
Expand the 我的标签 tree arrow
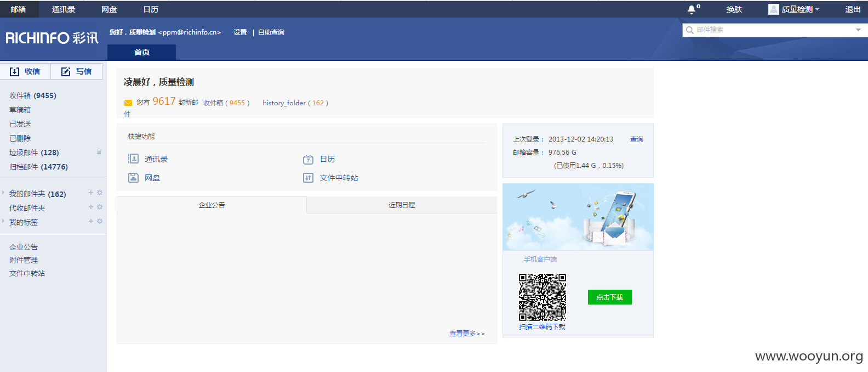[x=3, y=221]
